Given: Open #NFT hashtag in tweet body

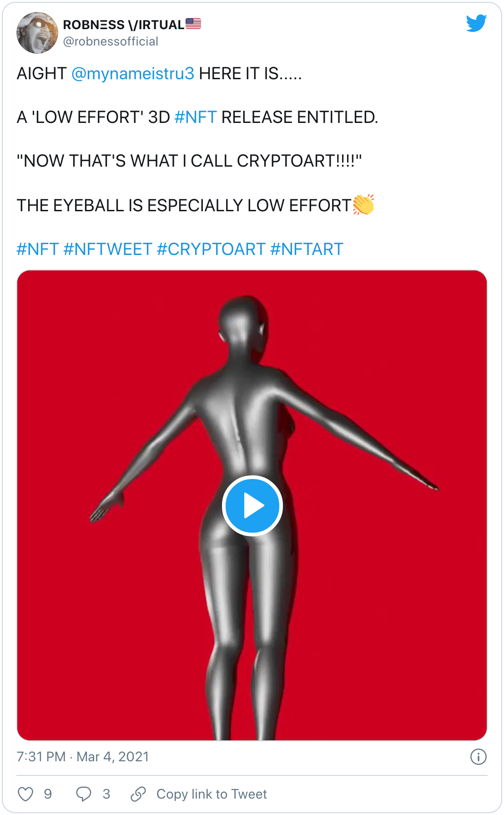Looking at the screenshot, I should (196, 117).
